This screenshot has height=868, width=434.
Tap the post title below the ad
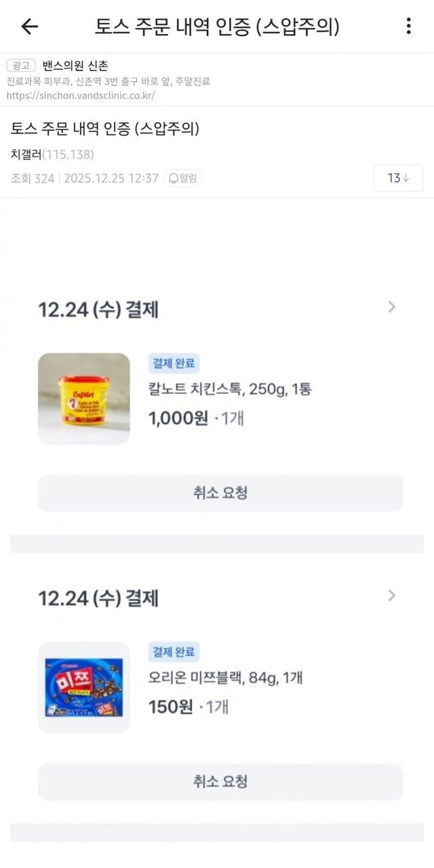pyautogui.click(x=105, y=128)
